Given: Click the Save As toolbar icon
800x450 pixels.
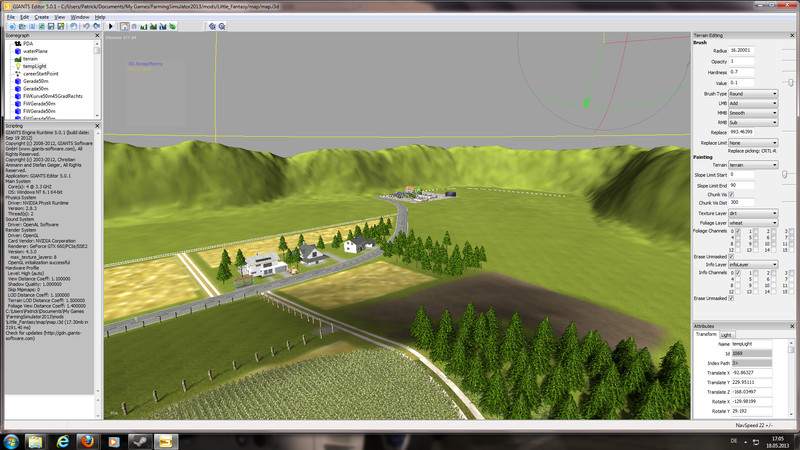Looking at the screenshot, I should pyautogui.click(x=60, y=26).
